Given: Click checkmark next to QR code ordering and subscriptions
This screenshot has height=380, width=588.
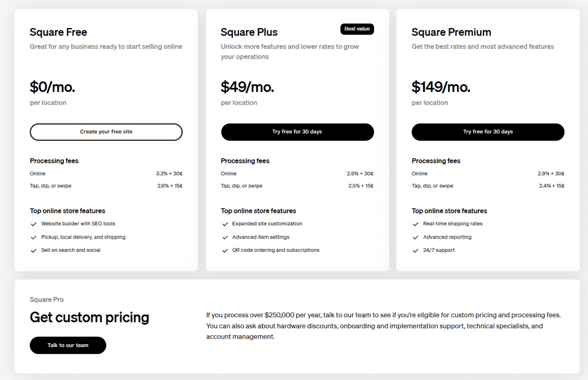Looking at the screenshot, I should (x=225, y=251).
